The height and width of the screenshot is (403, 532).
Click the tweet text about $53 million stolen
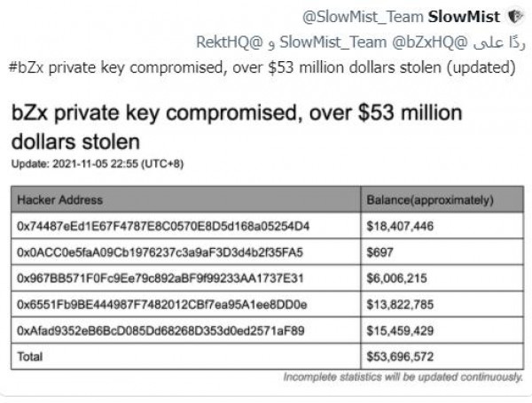tap(262, 67)
